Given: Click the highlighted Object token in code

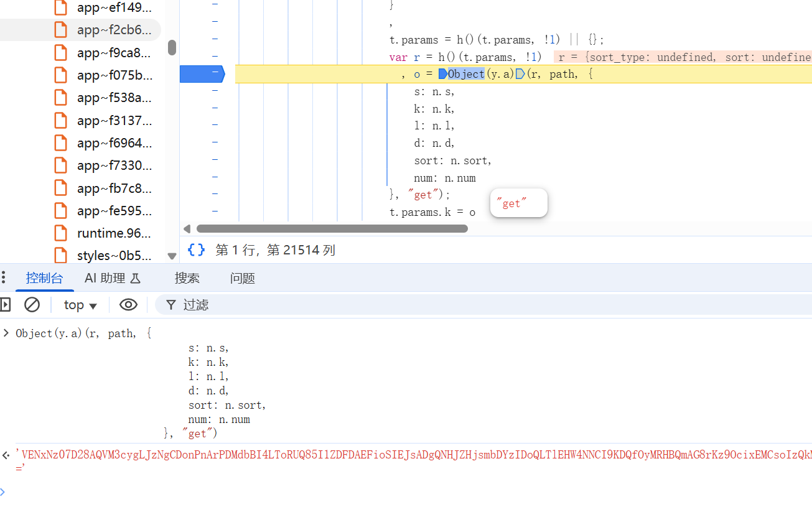Looking at the screenshot, I should point(466,74).
